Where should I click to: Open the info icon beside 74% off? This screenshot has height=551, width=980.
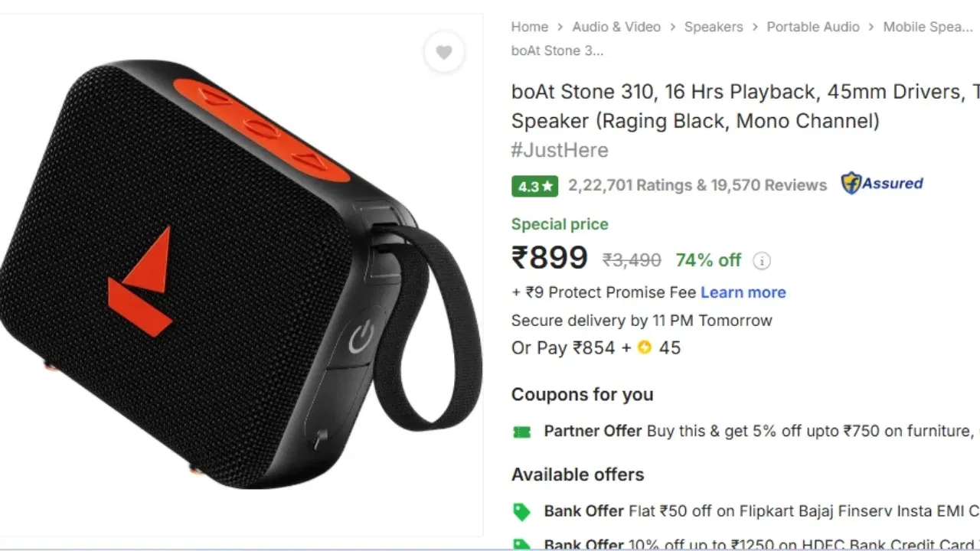pos(762,260)
